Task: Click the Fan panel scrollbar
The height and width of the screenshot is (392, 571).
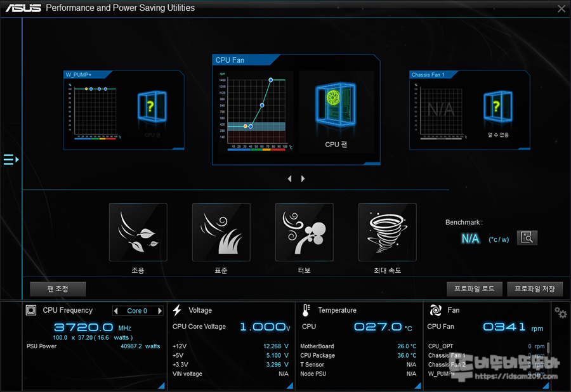Action: (x=548, y=348)
